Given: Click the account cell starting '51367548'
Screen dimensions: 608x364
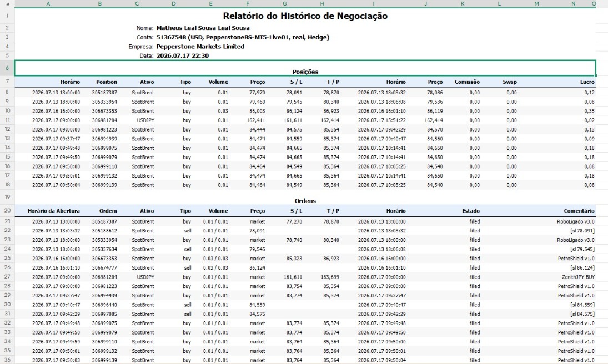Looking at the screenshot, I should 243,37.
